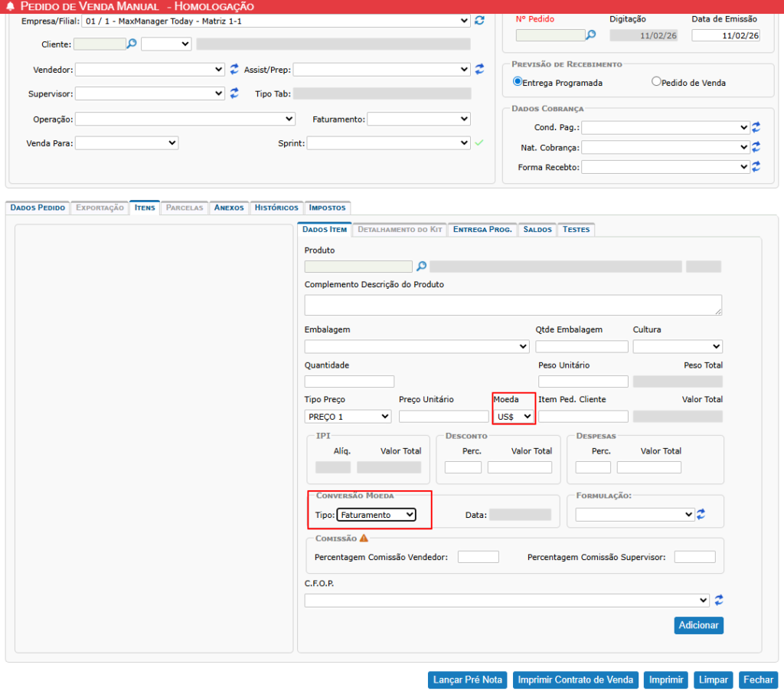Click the refresh icon beside Empresa/Filial
This screenshot has height=691, width=784.
tap(479, 21)
